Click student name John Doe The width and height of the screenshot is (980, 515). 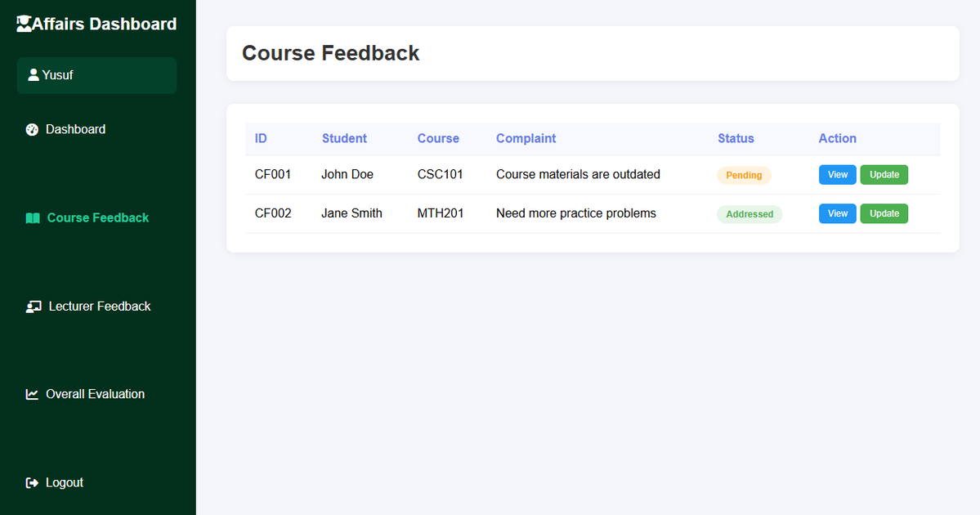tap(347, 174)
